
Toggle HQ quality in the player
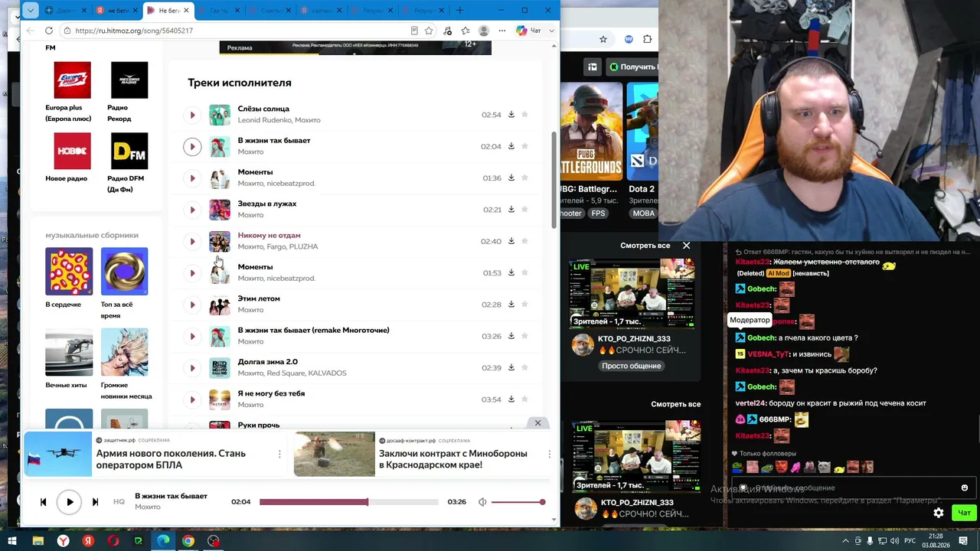119,502
